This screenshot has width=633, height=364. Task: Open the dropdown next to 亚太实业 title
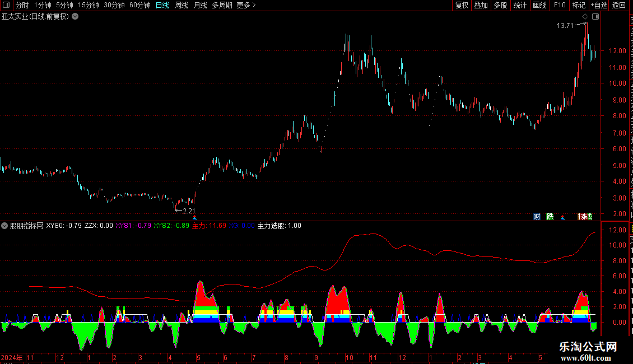click(75, 17)
